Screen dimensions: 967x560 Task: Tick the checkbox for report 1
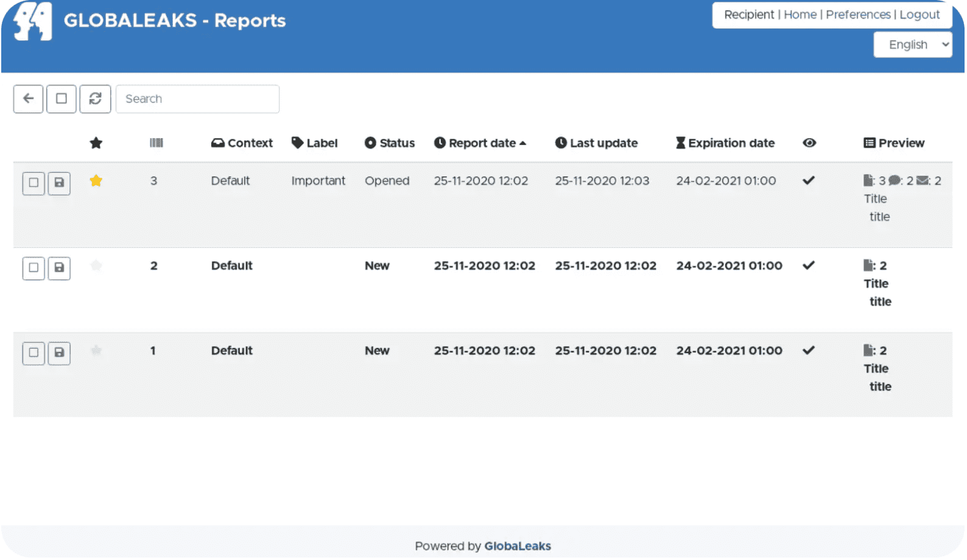[x=33, y=353]
